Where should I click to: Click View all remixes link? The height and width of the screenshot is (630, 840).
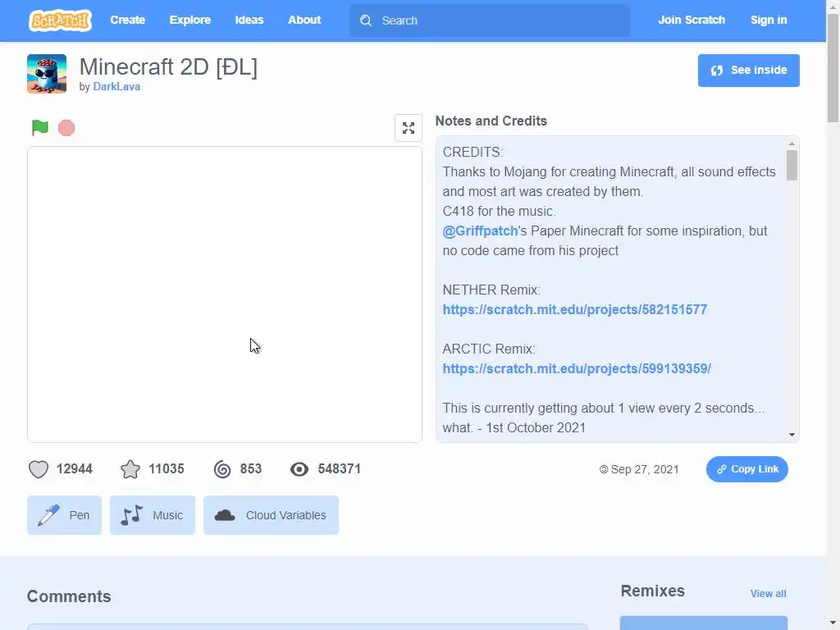[x=768, y=594]
